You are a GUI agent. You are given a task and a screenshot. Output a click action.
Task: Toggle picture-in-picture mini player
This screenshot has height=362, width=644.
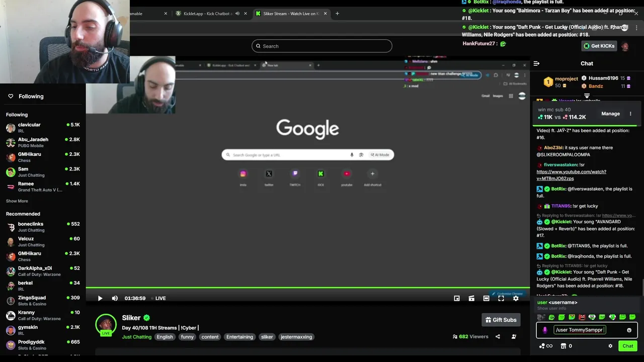click(x=457, y=298)
